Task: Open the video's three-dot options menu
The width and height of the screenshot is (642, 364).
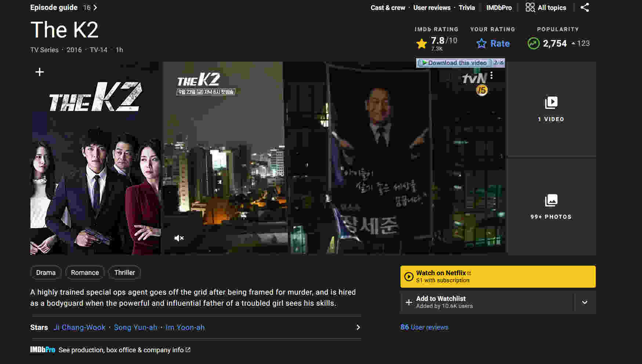Action: click(x=492, y=76)
